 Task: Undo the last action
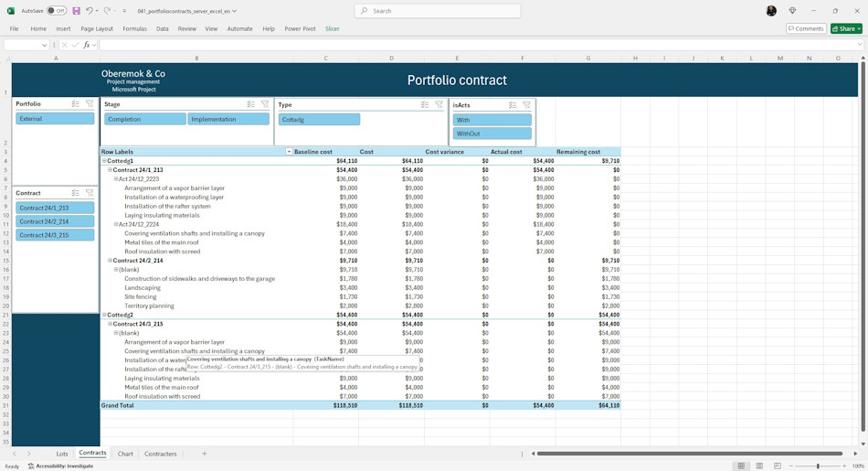point(90,11)
